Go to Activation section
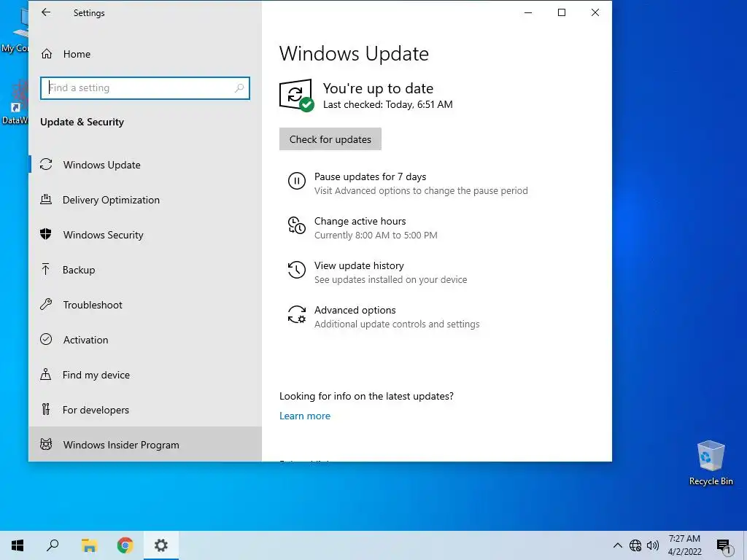Viewport: 747px width, 560px height. click(x=145, y=340)
